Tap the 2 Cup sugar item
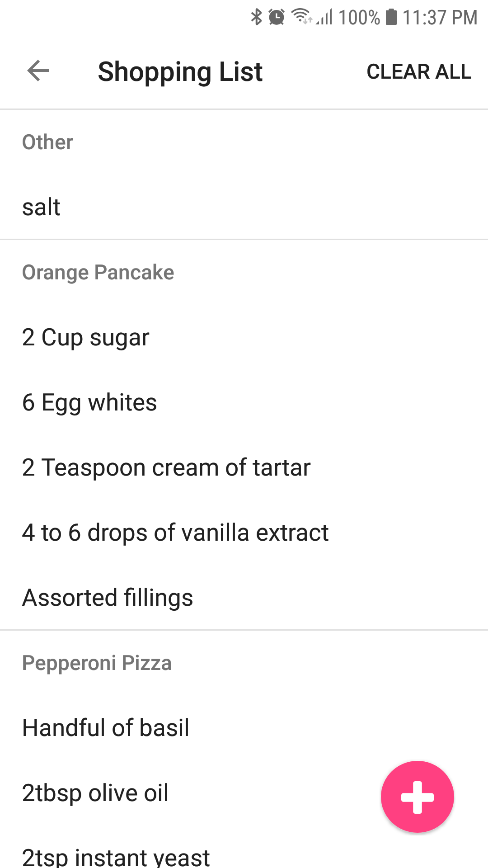The height and width of the screenshot is (868, 488). pos(86,337)
